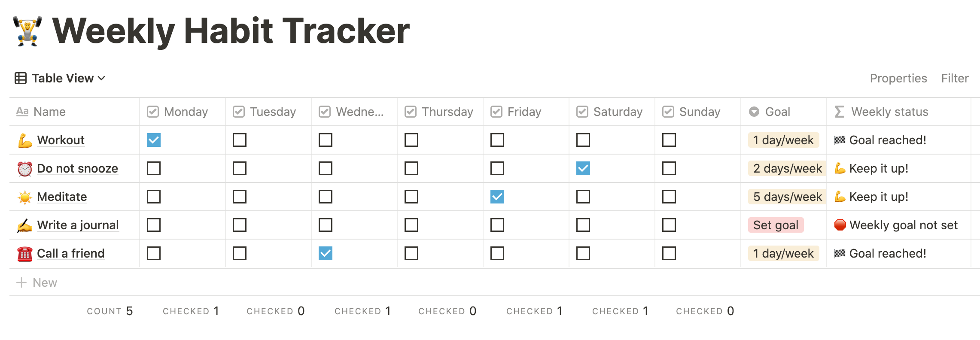Click the COUNT 5 summary under Name column

coord(110,311)
